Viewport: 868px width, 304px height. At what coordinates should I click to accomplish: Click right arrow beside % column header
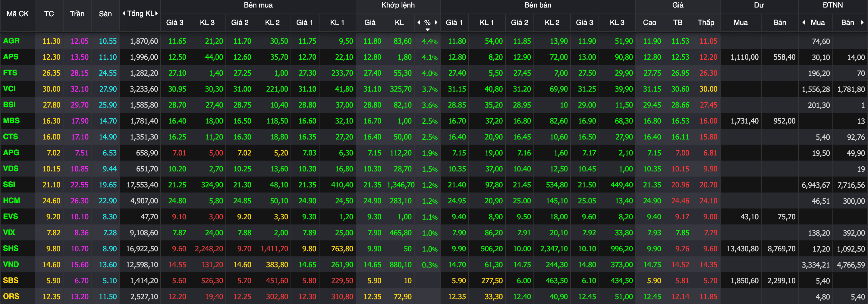click(x=436, y=22)
